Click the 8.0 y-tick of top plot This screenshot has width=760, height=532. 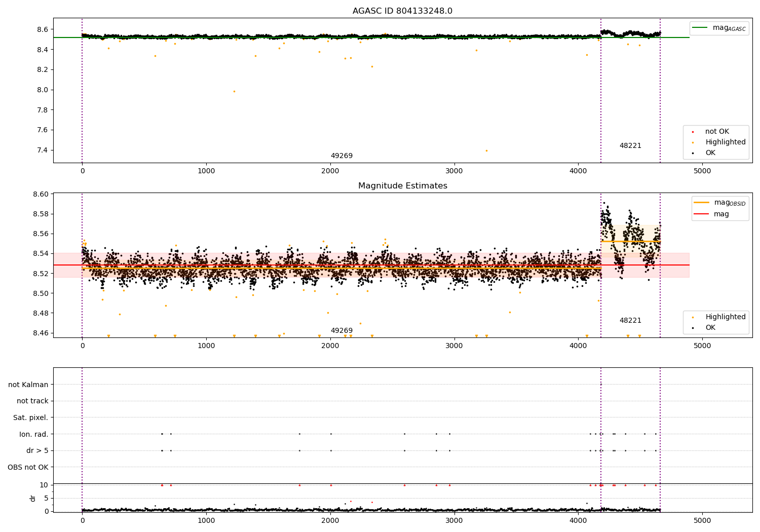tap(42, 90)
